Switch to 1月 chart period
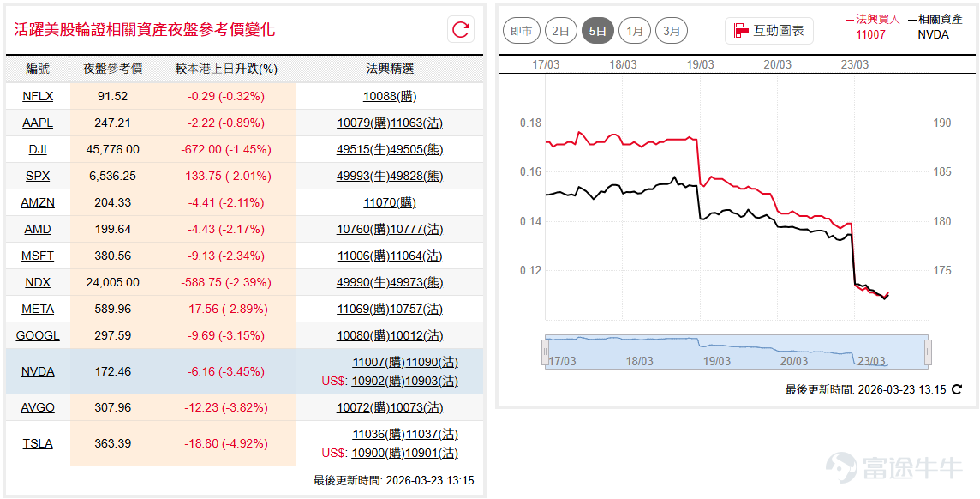Screen dimensions: 980x499 [635, 31]
